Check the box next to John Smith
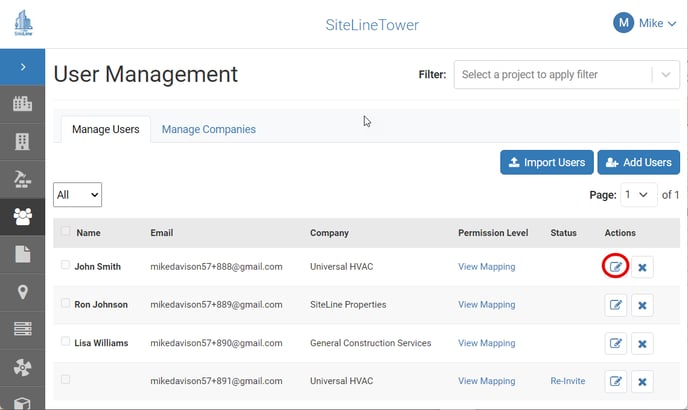Image resolution: width=688 pixels, height=410 pixels. pyautogui.click(x=65, y=265)
